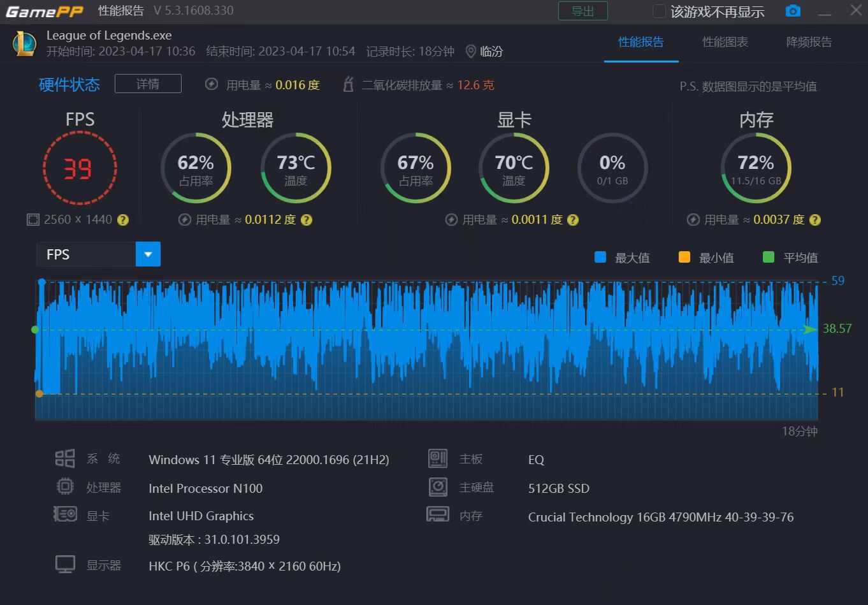Click the processor 73℃ 温度 gauge
The height and width of the screenshot is (605, 868).
pos(296,168)
